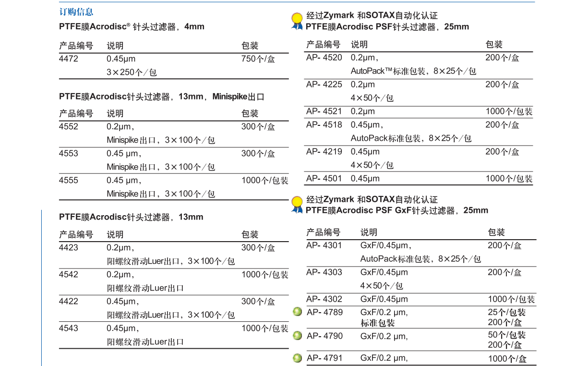
Task: Select product code AP-4521
Action: pyautogui.click(x=324, y=111)
